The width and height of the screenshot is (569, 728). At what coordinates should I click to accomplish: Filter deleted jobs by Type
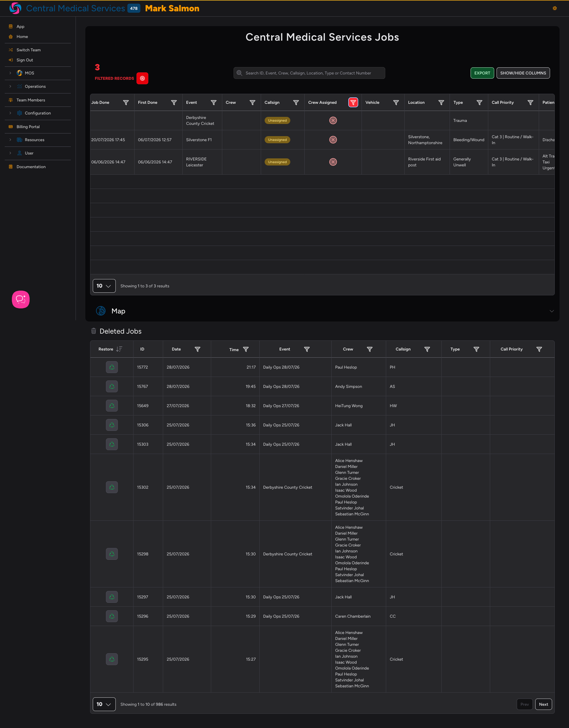pyautogui.click(x=476, y=349)
